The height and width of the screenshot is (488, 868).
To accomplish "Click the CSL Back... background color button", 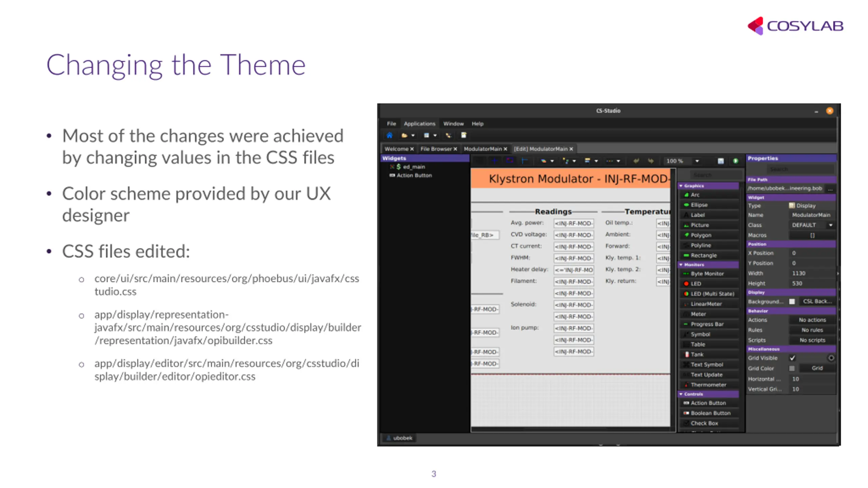I will (817, 302).
